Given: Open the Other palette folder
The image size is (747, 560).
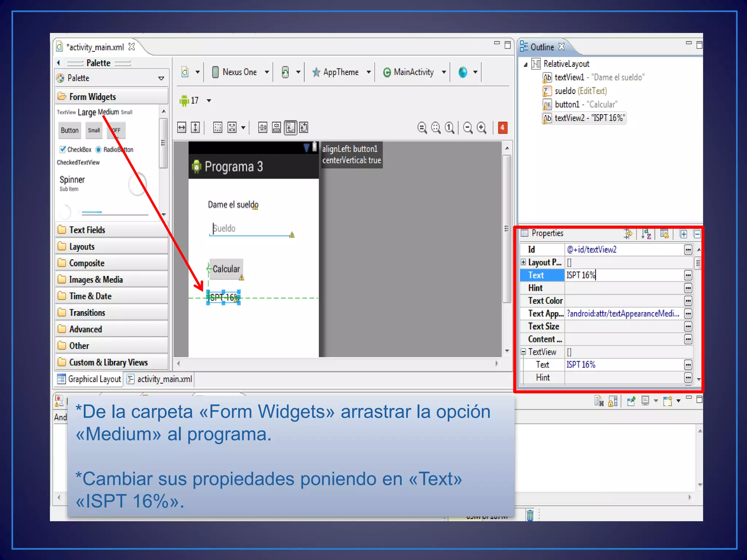Looking at the screenshot, I should 112,346.
